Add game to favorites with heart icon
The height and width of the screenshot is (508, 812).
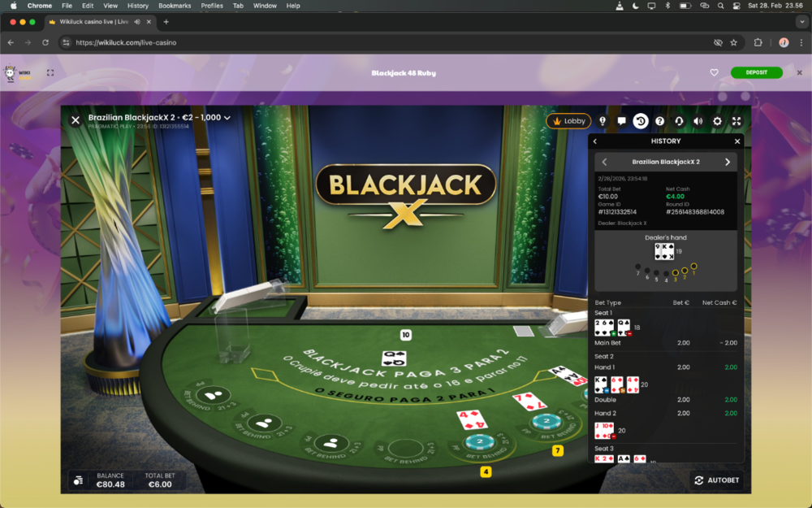click(x=715, y=72)
